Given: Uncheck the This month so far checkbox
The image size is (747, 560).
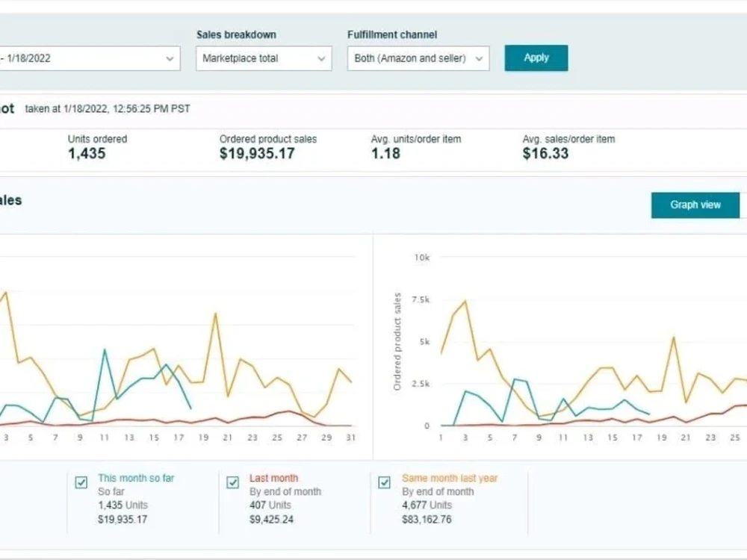Looking at the screenshot, I should click(81, 482).
